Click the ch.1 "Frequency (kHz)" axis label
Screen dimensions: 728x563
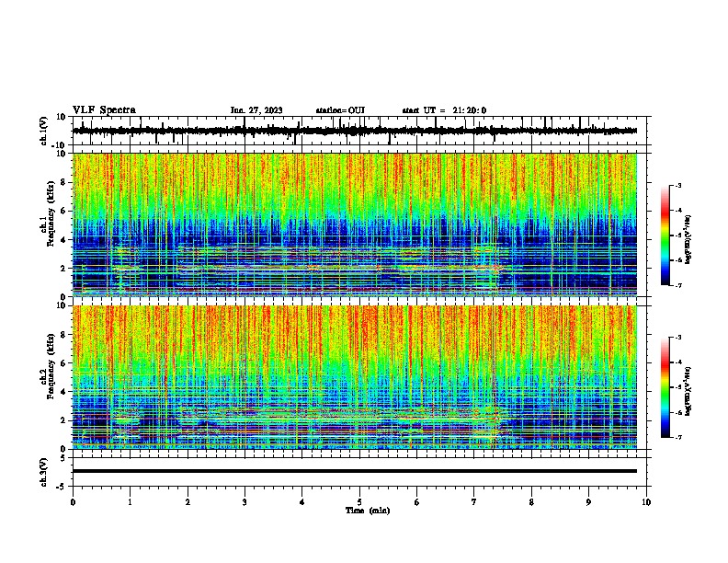click(x=51, y=213)
